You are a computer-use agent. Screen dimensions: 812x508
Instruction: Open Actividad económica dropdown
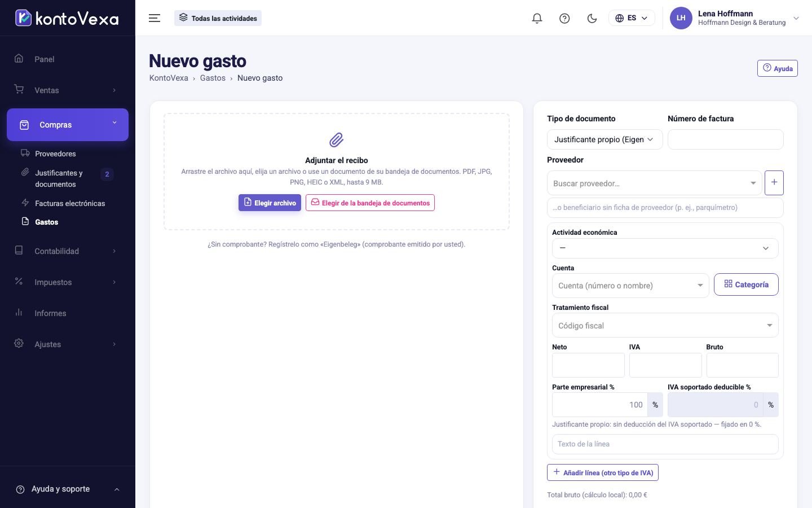(x=665, y=248)
